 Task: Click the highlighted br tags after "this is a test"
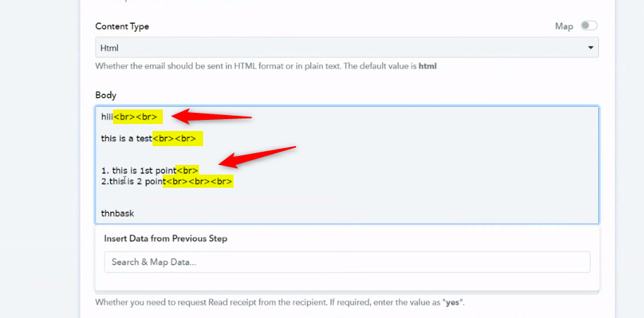point(177,139)
